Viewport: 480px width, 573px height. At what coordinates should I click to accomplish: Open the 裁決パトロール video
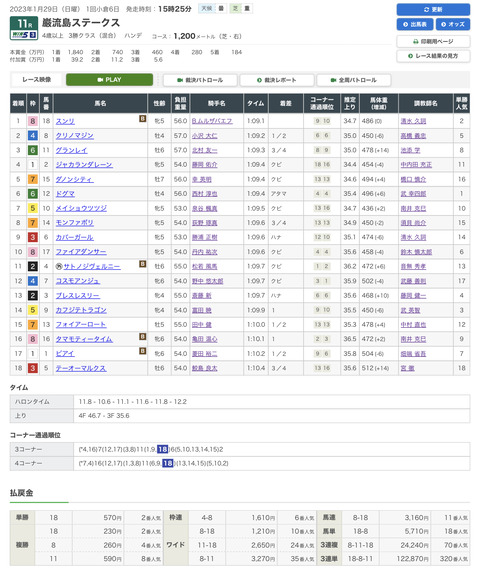200,80
